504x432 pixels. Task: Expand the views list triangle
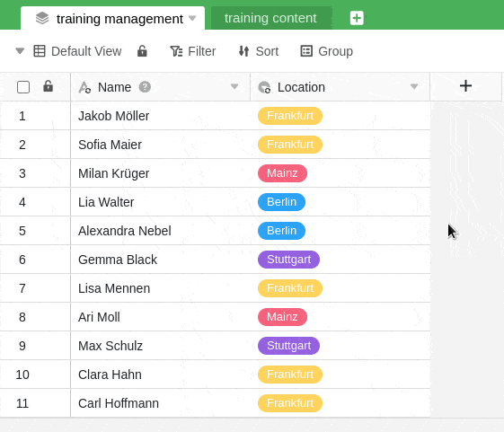click(x=20, y=51)
